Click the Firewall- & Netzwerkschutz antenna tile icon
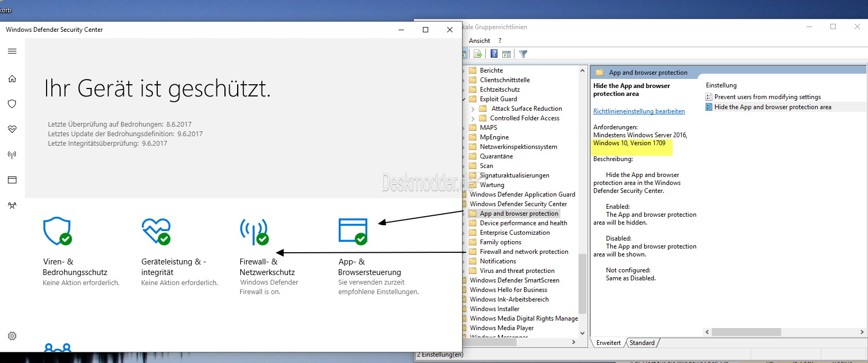The height and width of the screenshot is (363, 868). (x=255, y=232)
